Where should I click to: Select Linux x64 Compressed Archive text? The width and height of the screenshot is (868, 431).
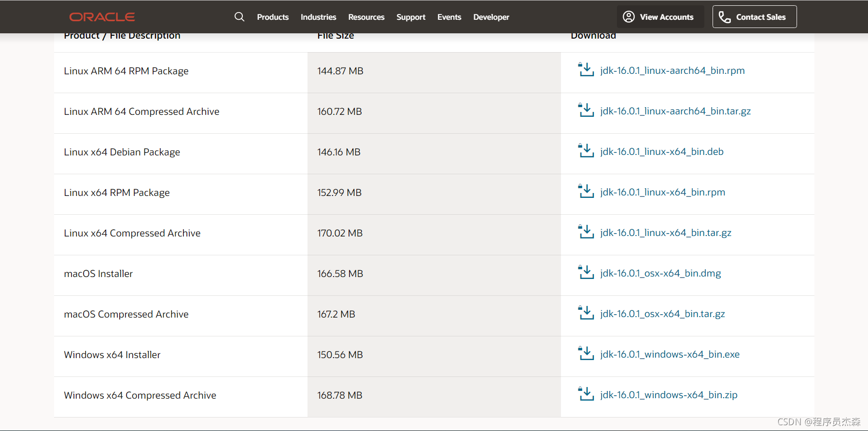pos(132,233)
